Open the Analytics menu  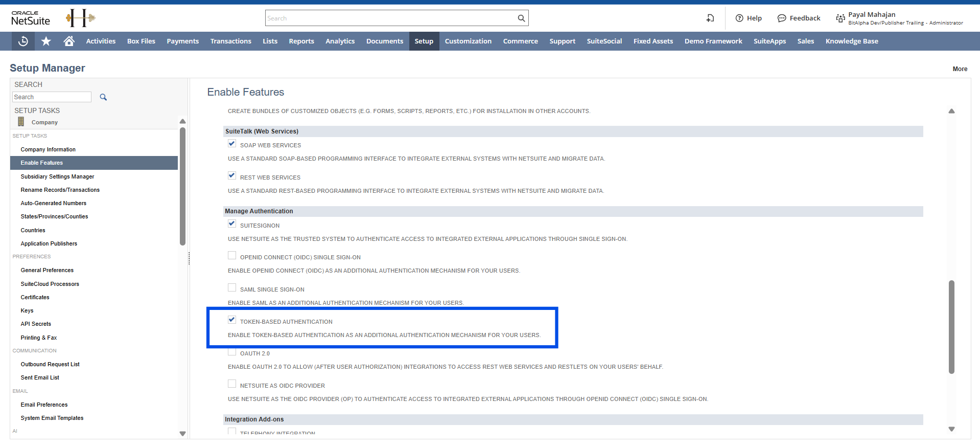click(x=340, y=41)
